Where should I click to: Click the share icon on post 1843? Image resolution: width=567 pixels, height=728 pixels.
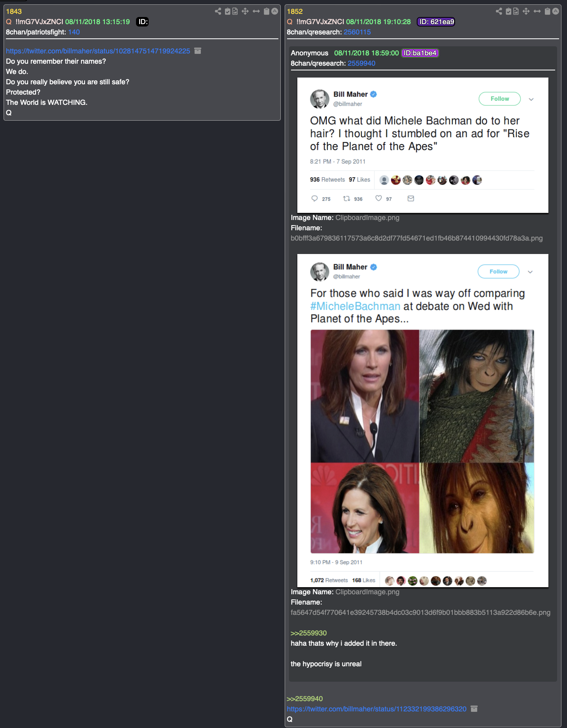click(218, 11)
